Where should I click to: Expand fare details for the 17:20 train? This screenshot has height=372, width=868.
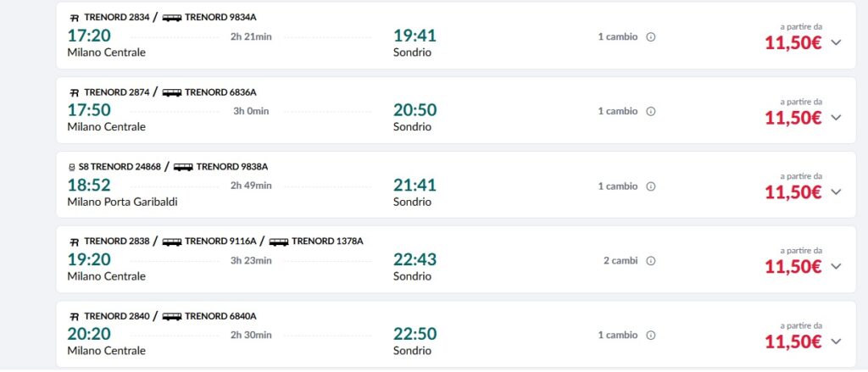[836, 42]
